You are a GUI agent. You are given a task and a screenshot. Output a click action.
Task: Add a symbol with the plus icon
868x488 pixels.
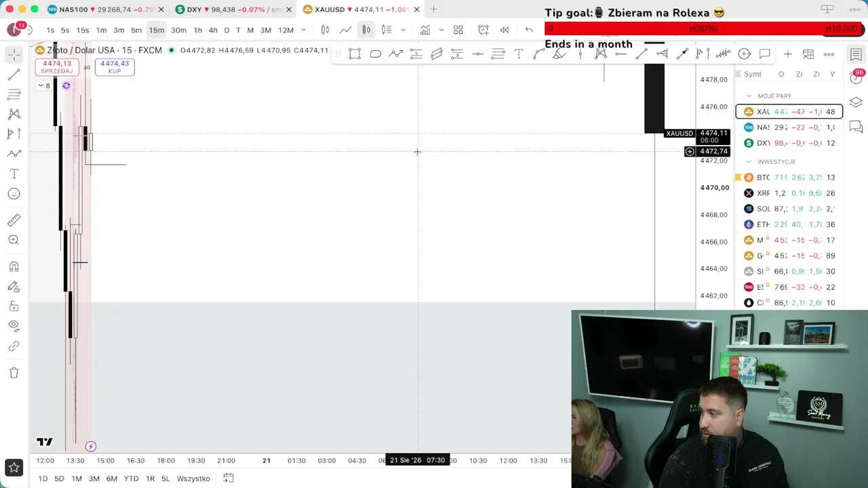(787, 54)
